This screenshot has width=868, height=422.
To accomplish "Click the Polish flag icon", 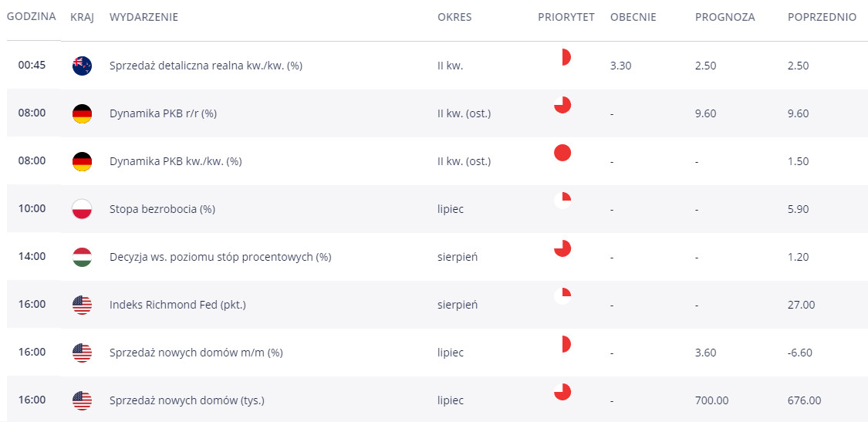I will pos(82,209).
